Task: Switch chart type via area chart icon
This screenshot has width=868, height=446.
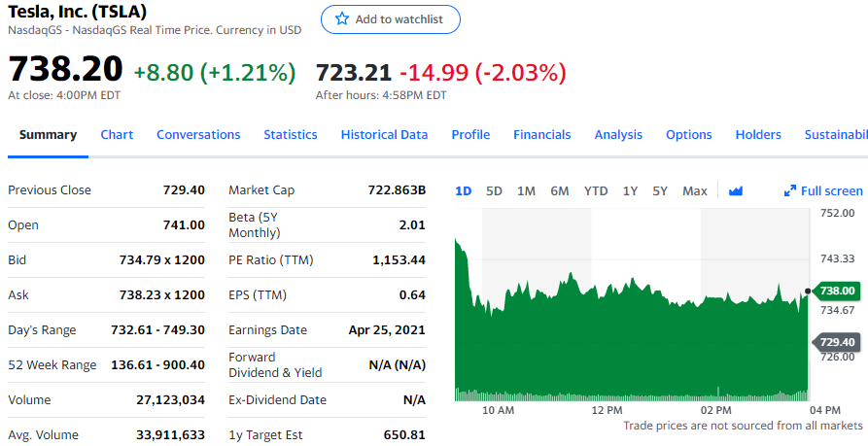Action: 735,190
